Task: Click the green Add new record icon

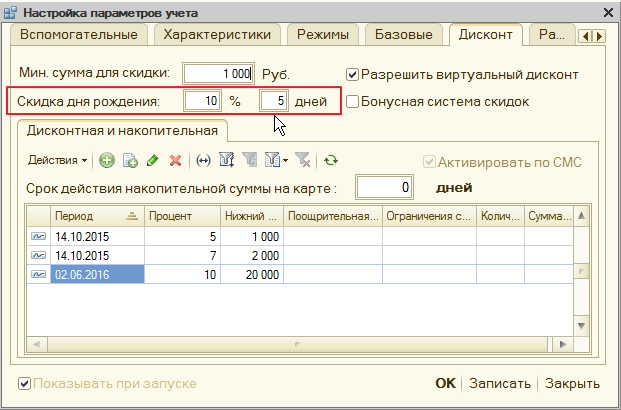Action: pos(107,160)
